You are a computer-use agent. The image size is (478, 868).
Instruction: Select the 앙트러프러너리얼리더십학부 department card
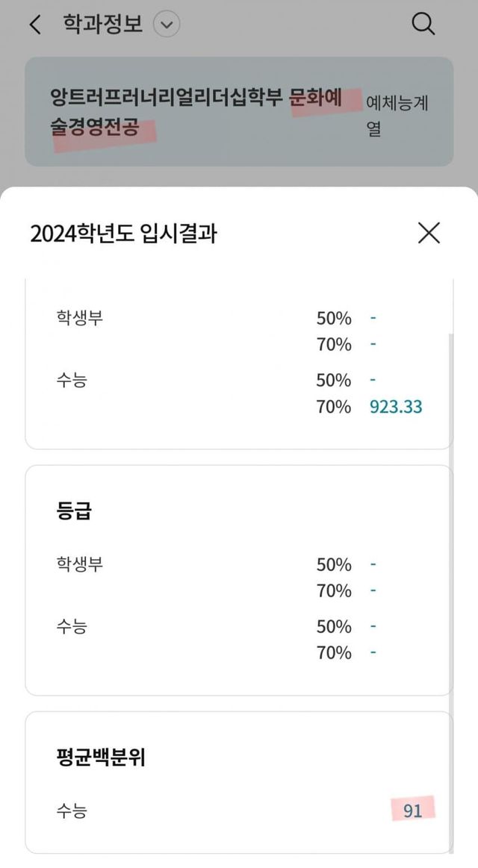coord(194,112)
